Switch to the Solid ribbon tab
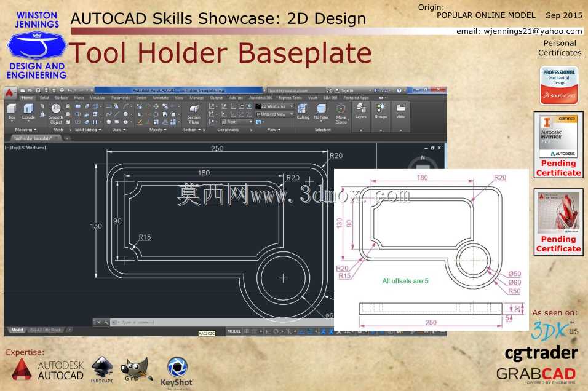Screen dimensions: 588x391 (x=44, y=98)
